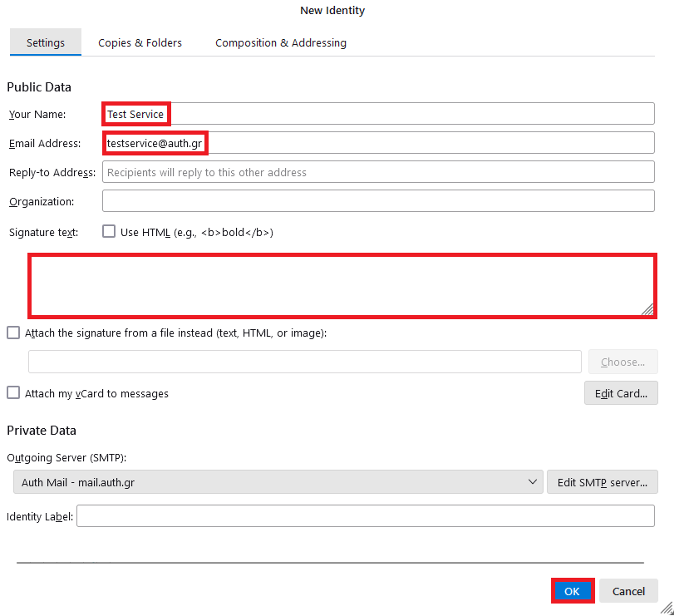The image size is (674, 616).
Task: Select the Settings tab
Action: click(x=46, y=42)
